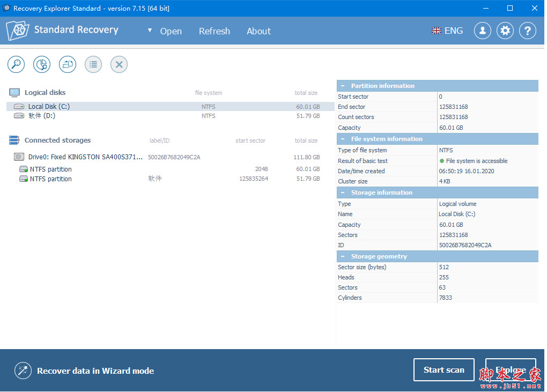Viewport: 547px width, 392px height.
Task: Open the dropdown arrow next to Open
Action: point(150,31)
